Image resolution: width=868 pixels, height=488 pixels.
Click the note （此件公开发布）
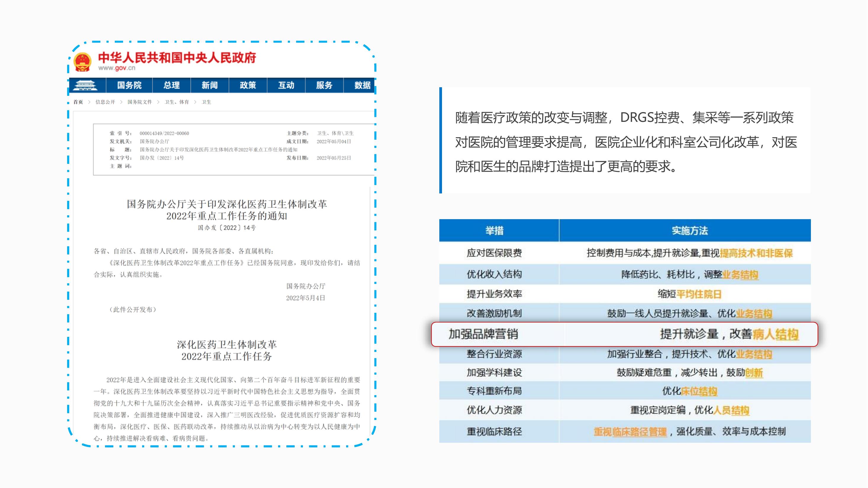133,309
